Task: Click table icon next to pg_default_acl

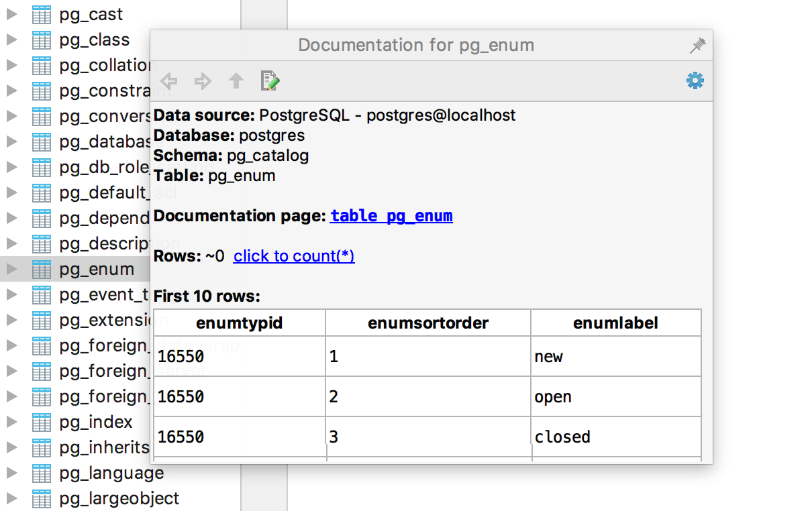Action: [x=42, y=192]
